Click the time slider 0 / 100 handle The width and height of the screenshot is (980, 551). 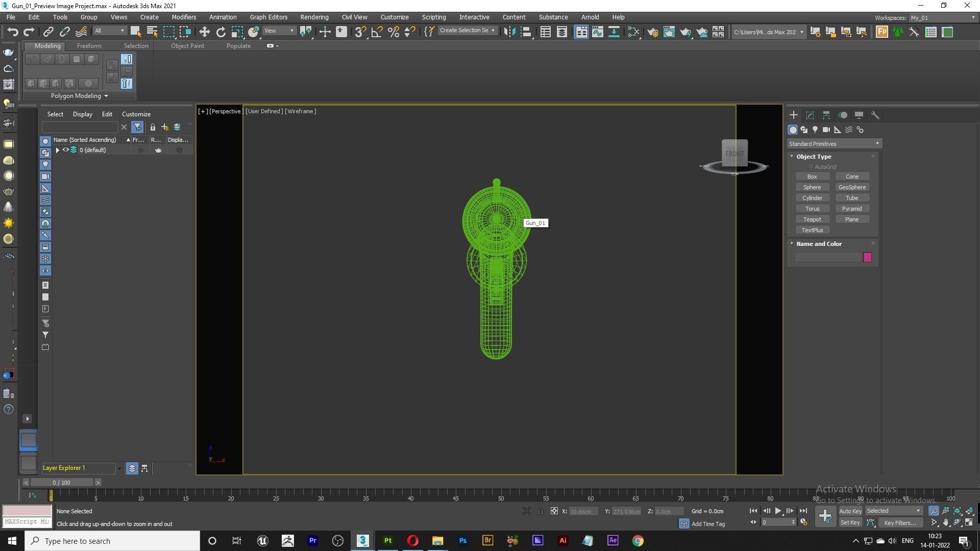coord(62,483)
